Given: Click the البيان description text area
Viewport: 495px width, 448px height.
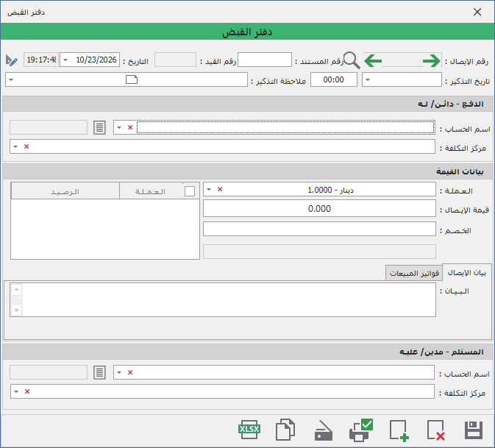Looking at the screenshot, I should [223, 299].
